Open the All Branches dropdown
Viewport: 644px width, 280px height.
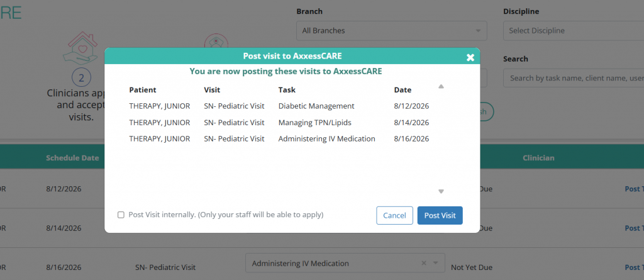[391, 31]
